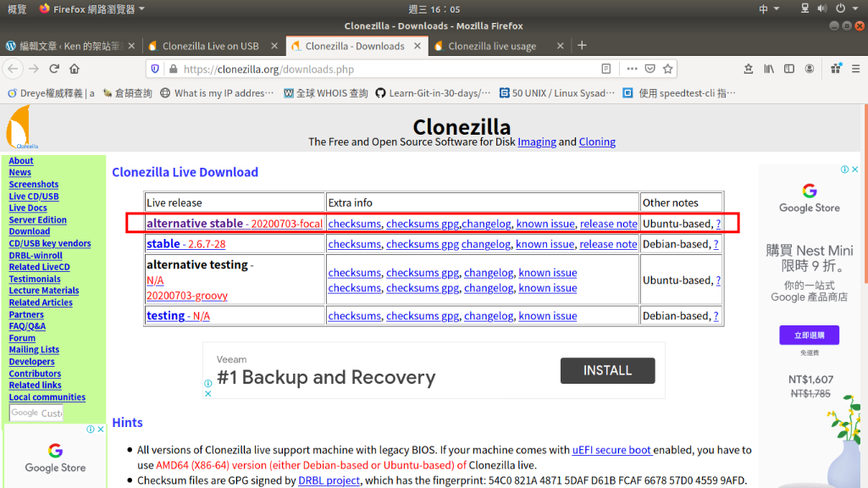Image resolution: width=868 pixels, height=488 pixels.
Task: Open 全球 WHOIS 查詢 bookmark
Action: pyautogui.click(x=325, y=93)
